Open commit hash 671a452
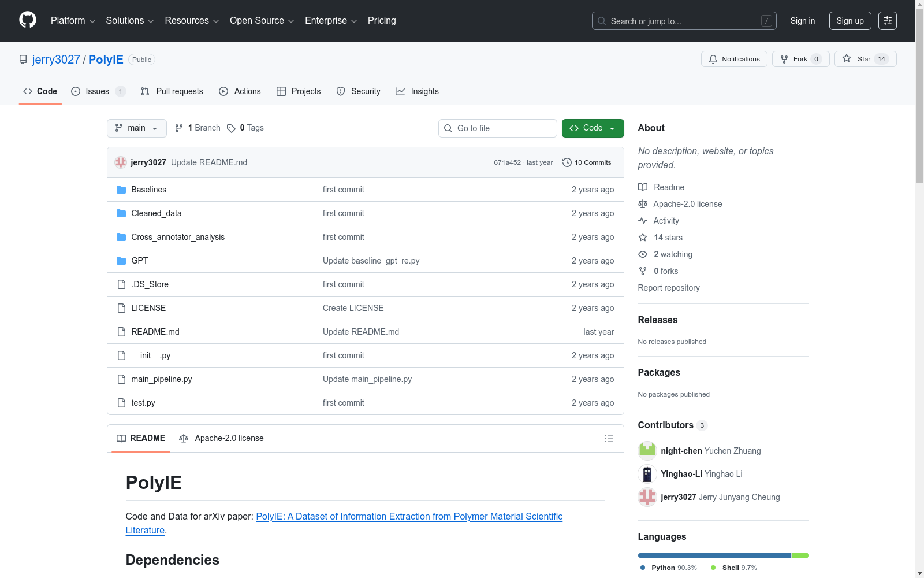The width and height of the screenshot is (924, 578). coord(507,162)
